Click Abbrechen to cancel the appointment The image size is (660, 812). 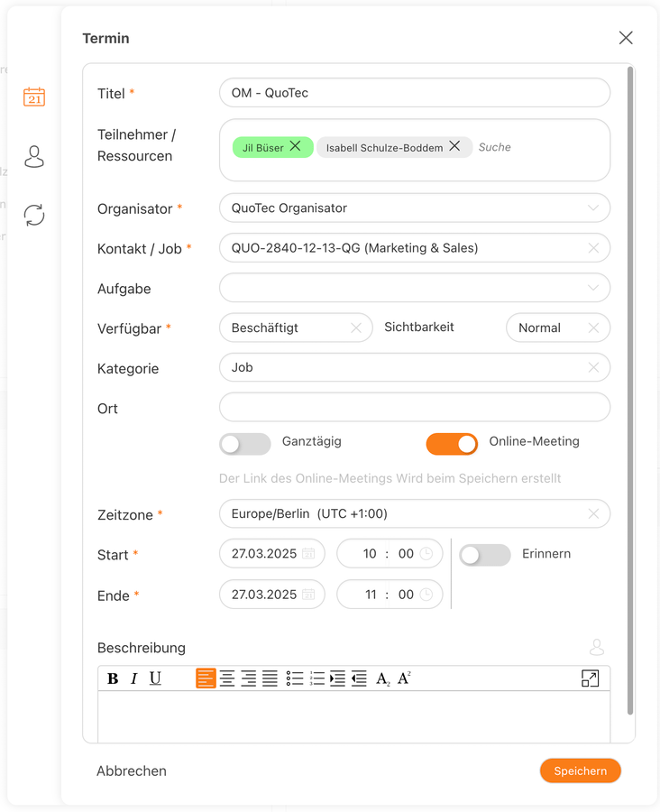point(132,771)
